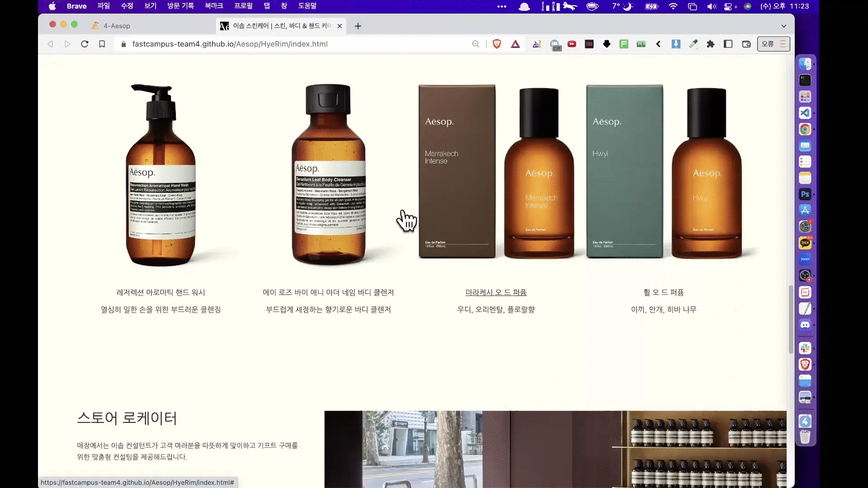Click the red fast-forward video extension icon
This screenshot has height=488, width=868.
[x=572, y=44]
